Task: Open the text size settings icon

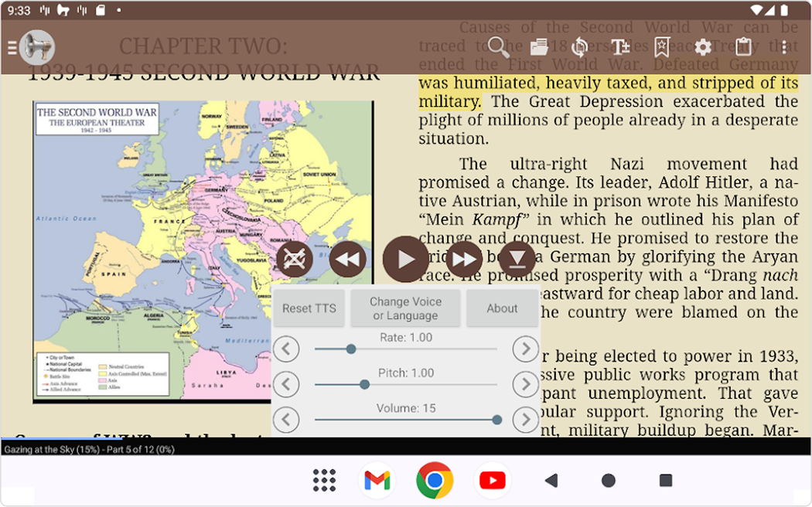Action: pos(620,47)
